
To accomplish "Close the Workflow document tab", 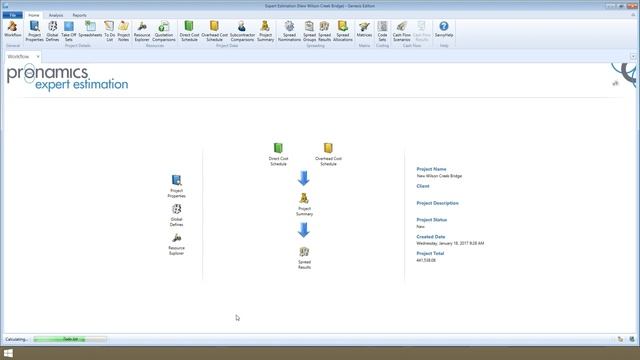I will pyautogui.click(x=38, y=57).
